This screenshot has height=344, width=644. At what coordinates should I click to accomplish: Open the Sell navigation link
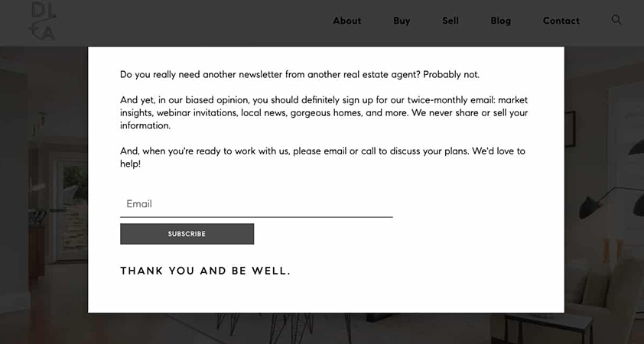coord(450,21)
